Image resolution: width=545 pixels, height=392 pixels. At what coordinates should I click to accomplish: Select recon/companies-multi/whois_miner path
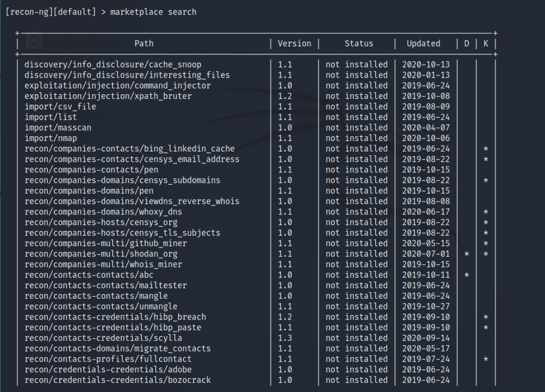[103, 264]
